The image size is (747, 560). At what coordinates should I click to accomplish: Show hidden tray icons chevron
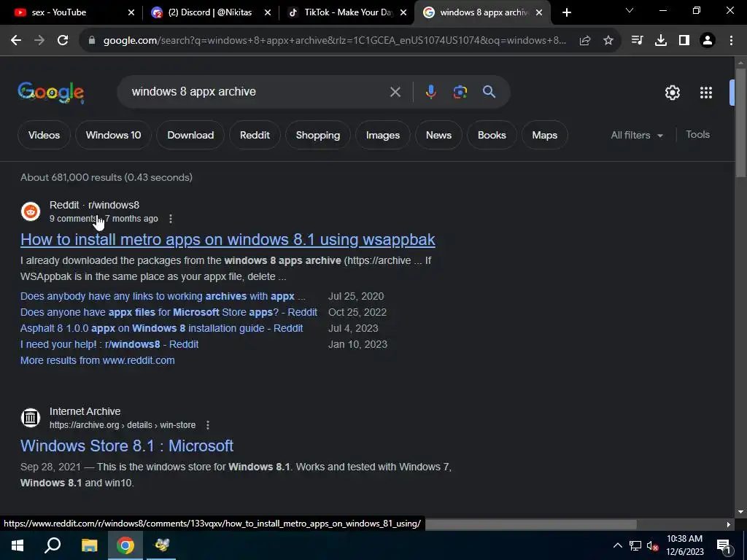coord(617,545)
